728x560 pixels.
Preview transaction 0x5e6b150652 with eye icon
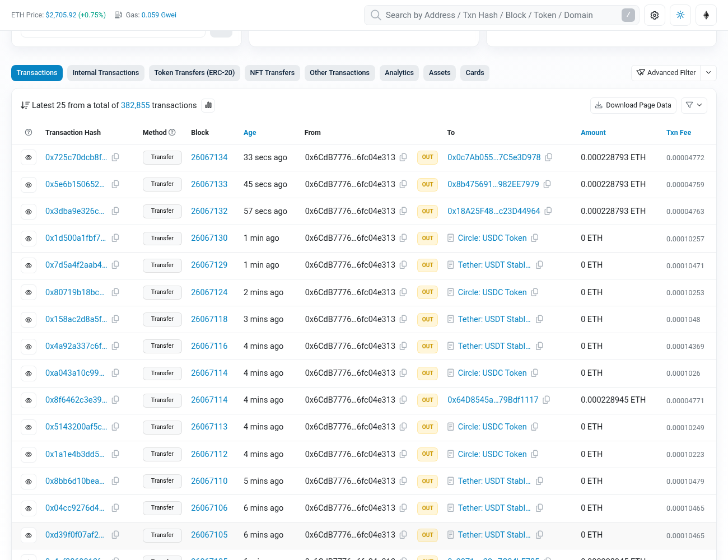[x=29, y=185]
